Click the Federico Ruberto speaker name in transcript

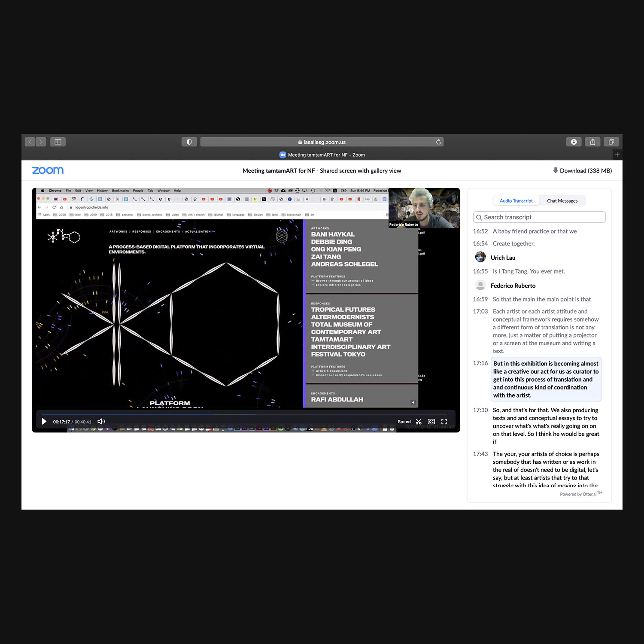tap(513, 286)
